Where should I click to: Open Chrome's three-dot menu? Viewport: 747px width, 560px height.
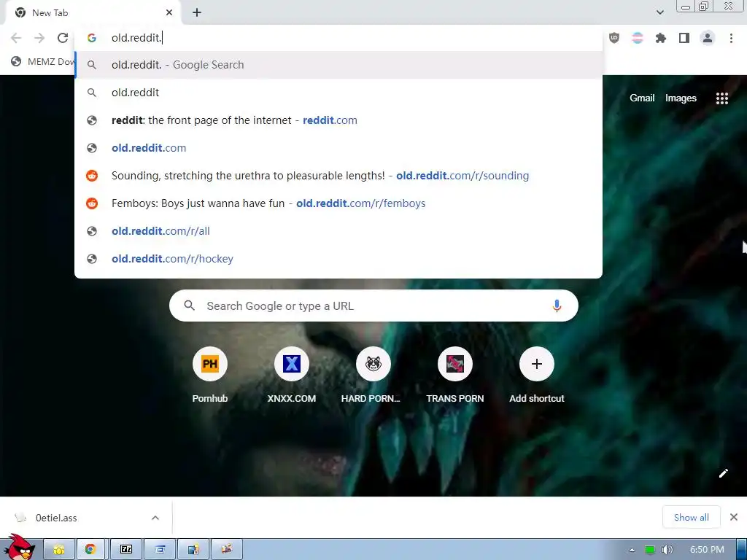pyautogui.click(x=731, y=38)
